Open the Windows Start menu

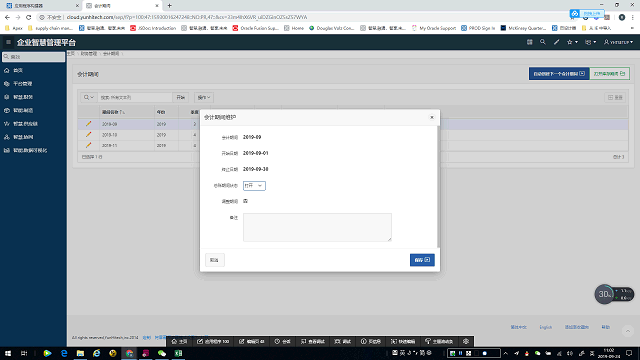coord(8,353)
